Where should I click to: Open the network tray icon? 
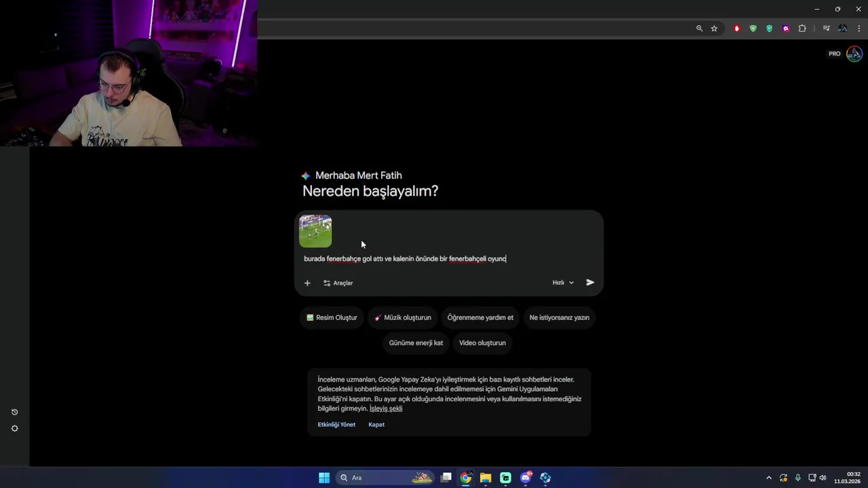pos(812,478)
